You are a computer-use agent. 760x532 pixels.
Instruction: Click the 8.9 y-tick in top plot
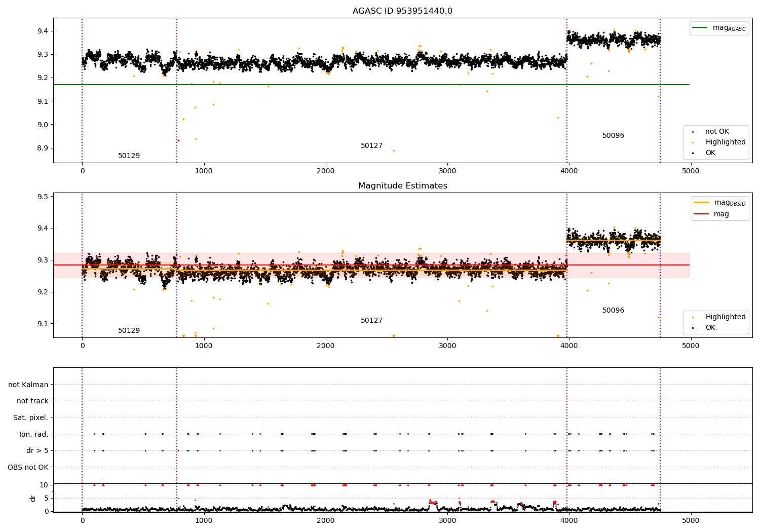click(44, 148)
